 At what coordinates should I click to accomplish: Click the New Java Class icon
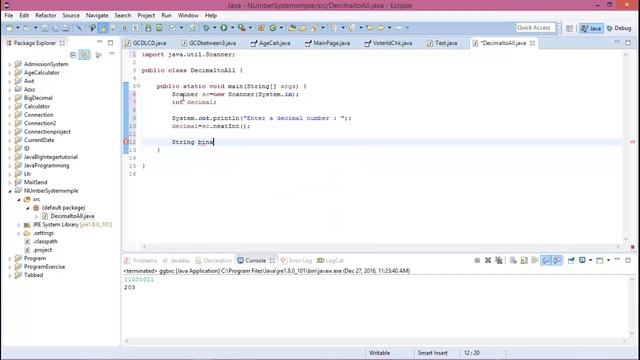[273, 28]
